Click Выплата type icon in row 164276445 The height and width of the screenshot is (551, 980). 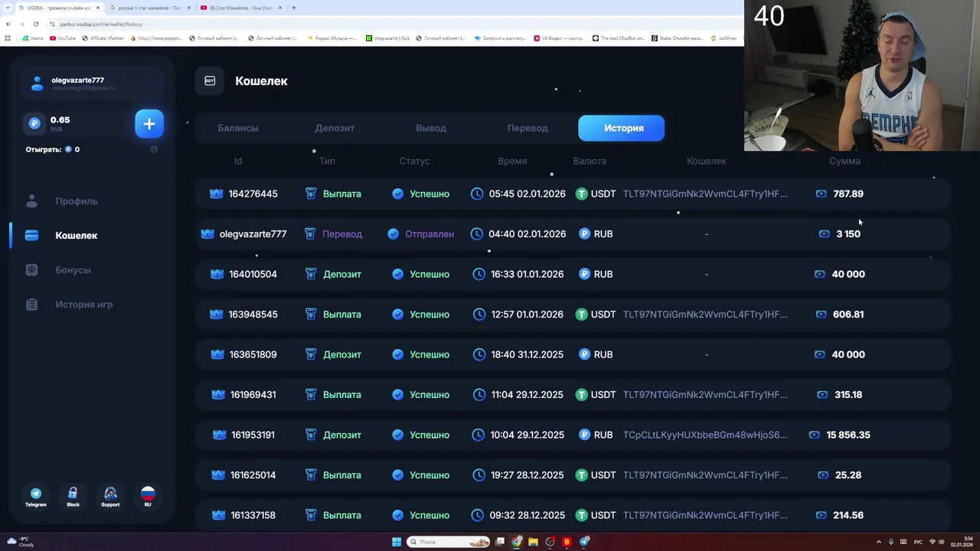(311, 194)
